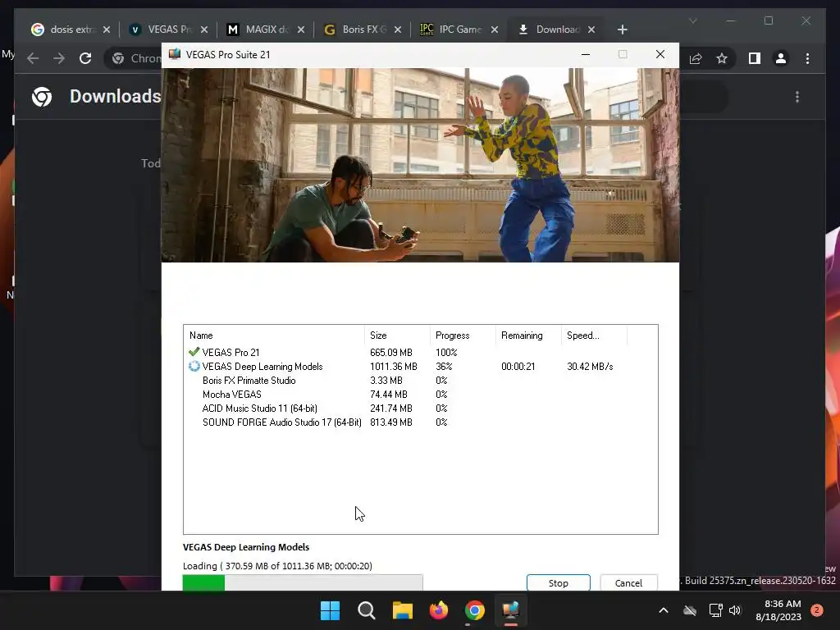Click the 665.09 MB size value

[x=391, y=353]
